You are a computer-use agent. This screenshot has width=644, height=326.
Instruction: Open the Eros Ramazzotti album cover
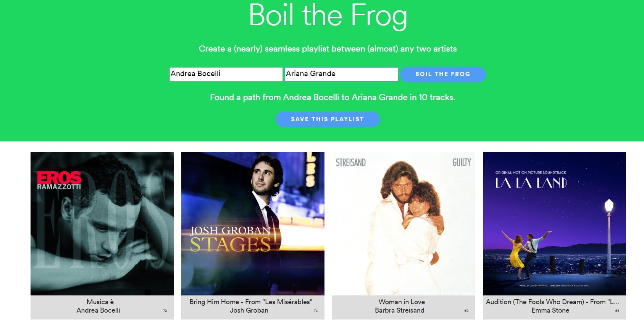pos(102,224)
